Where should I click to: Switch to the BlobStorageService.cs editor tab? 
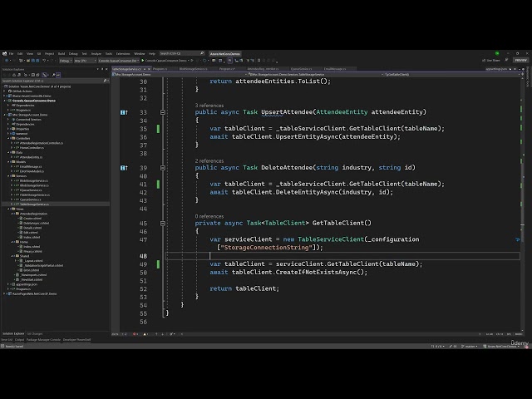[193, 69]
